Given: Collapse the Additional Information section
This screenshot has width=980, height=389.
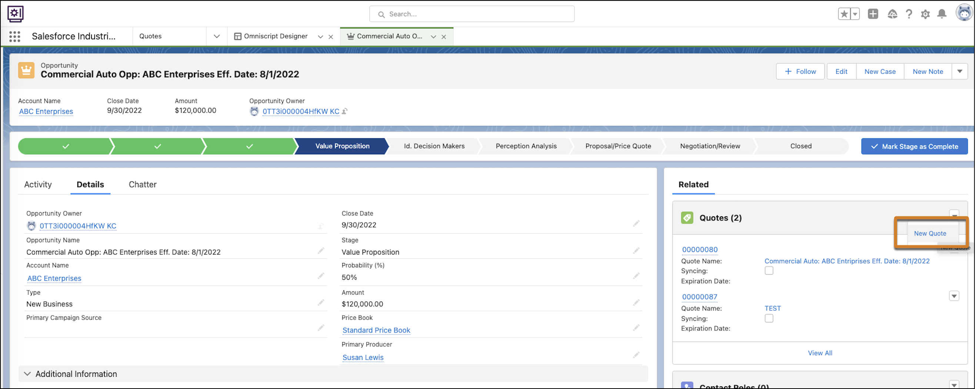Looking at the screenshot, I should point(27,374).
